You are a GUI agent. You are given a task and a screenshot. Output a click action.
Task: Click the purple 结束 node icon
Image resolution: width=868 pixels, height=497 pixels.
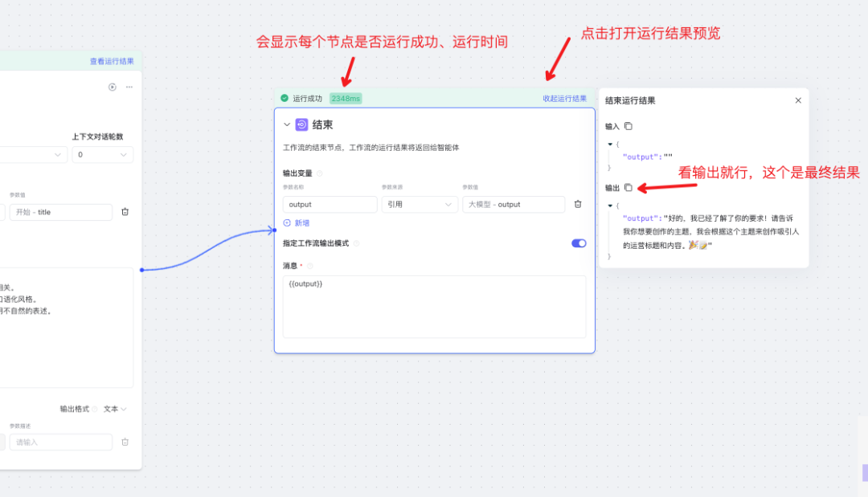(x=301, y=124)
